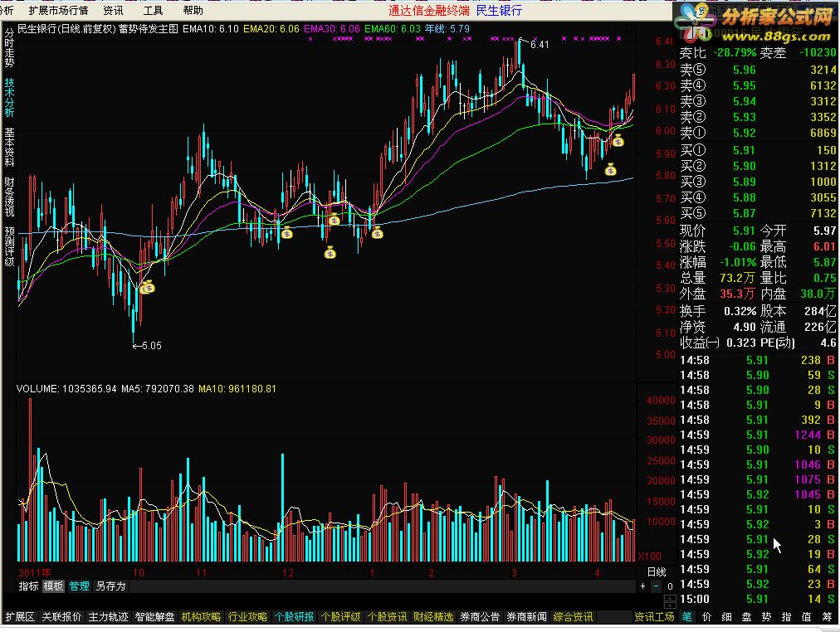Click the money bag marker in early January
840x632 pixels.
[x=378, y=233]
